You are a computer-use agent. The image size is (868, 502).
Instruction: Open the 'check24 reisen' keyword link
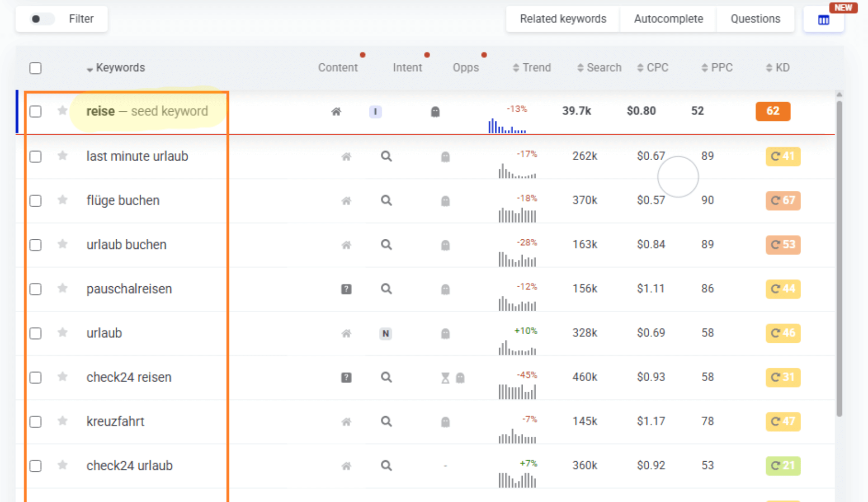click(129, 377)
